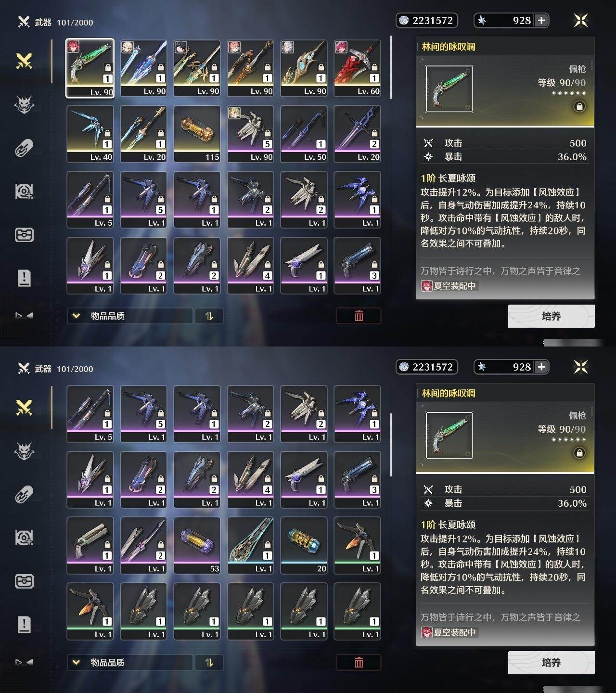Image resolution: width=616 pixels, height=693 pixels.
Task: Switch to the chest-like sidebar tab in bottom panel
Action: point(24,581)
